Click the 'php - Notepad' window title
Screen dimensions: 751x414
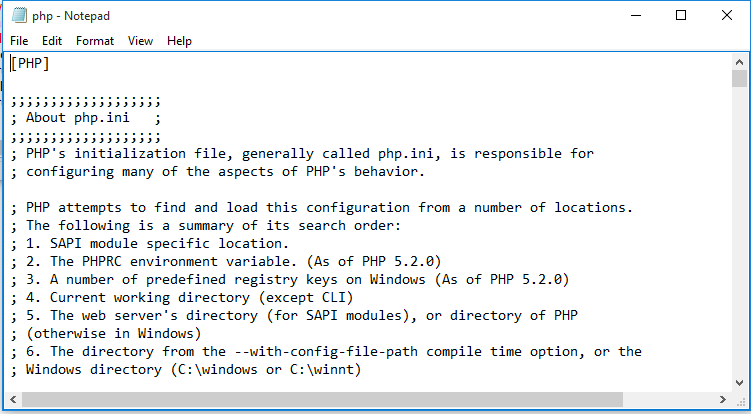[71, 16]
